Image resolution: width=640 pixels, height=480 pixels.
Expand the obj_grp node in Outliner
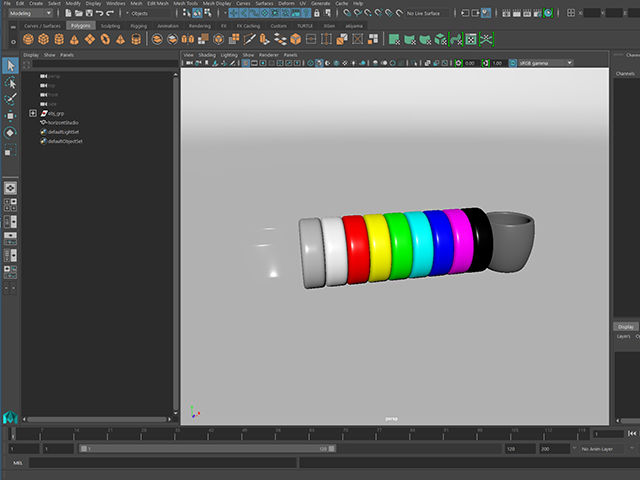coord(33,113)
